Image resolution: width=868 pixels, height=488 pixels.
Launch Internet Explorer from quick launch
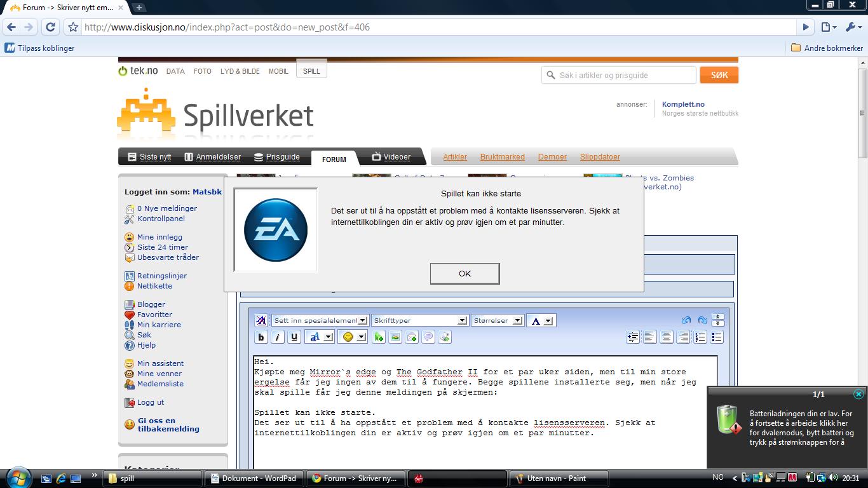click(x=61, y=478)
